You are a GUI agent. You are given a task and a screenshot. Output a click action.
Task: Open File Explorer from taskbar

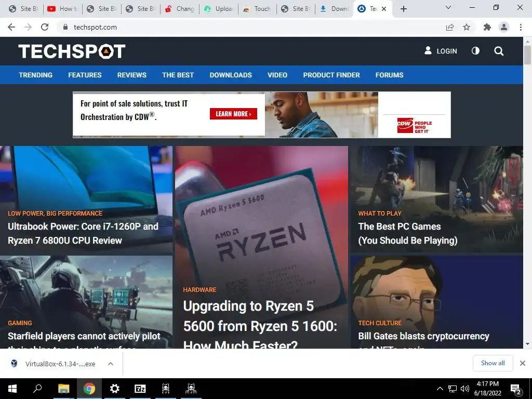tap(63, 389)
